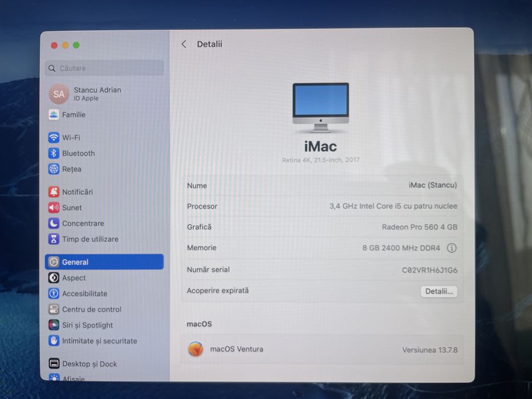Open the Stancu Adrian Apple ID avatar
532x399 pixels.
pyautogui.click(x=59, y=94)
